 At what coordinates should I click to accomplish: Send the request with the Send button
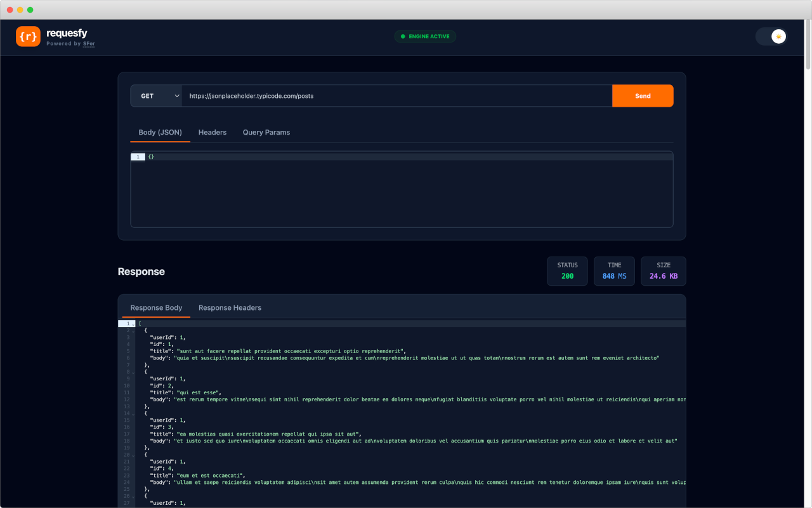coord(643,96)
